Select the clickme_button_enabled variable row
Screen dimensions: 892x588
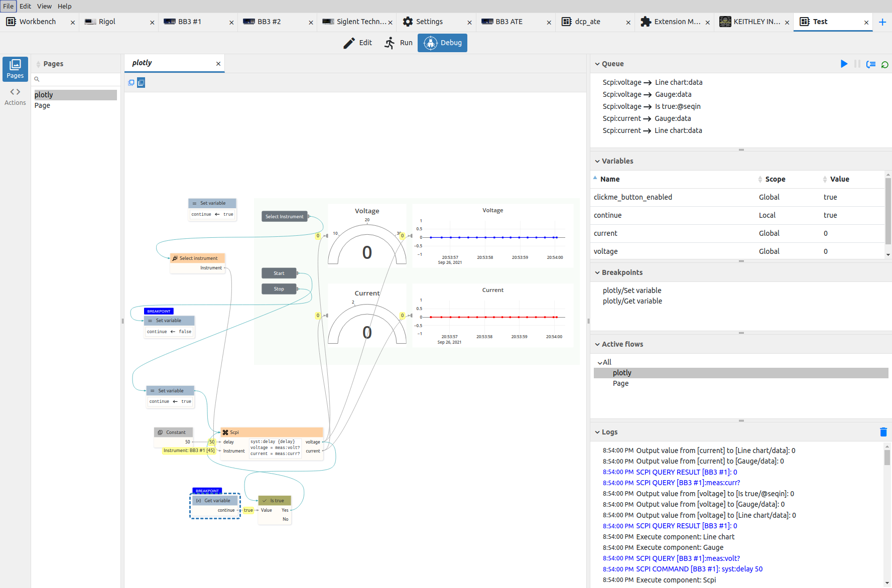point(737,197)
